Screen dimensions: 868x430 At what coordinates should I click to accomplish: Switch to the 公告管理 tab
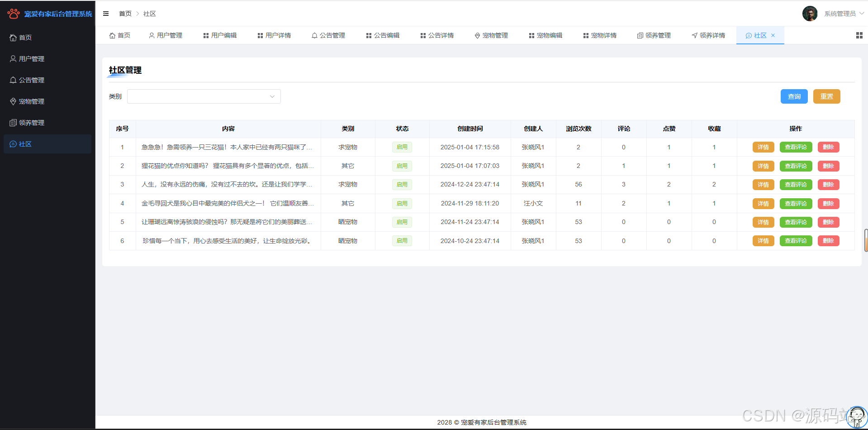328,35
